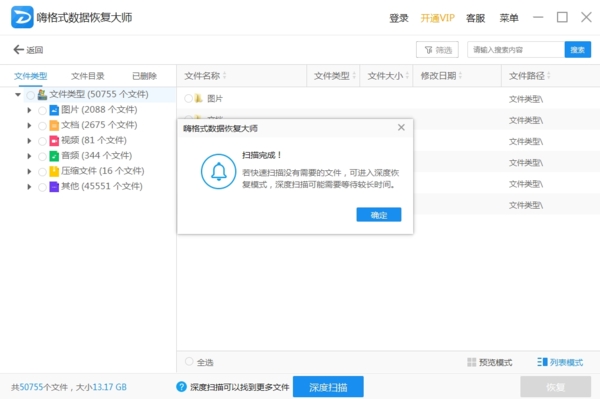Open the 筛选 filter button
Screen dimensions: 600x399
pos(437,50)
